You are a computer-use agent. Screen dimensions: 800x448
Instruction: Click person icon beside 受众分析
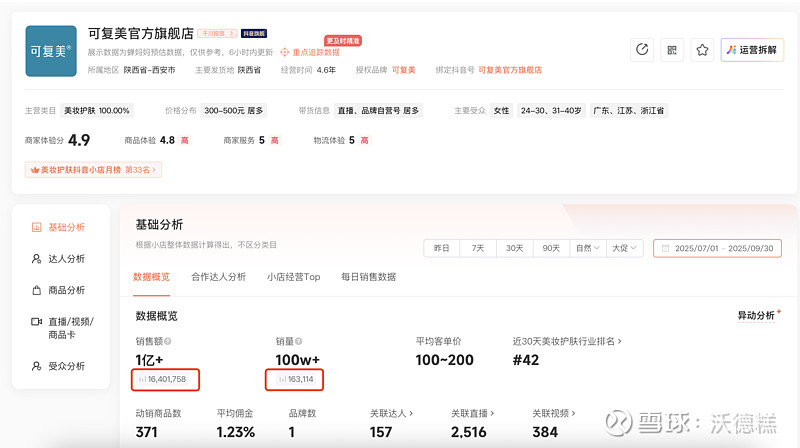click(36, 366)
